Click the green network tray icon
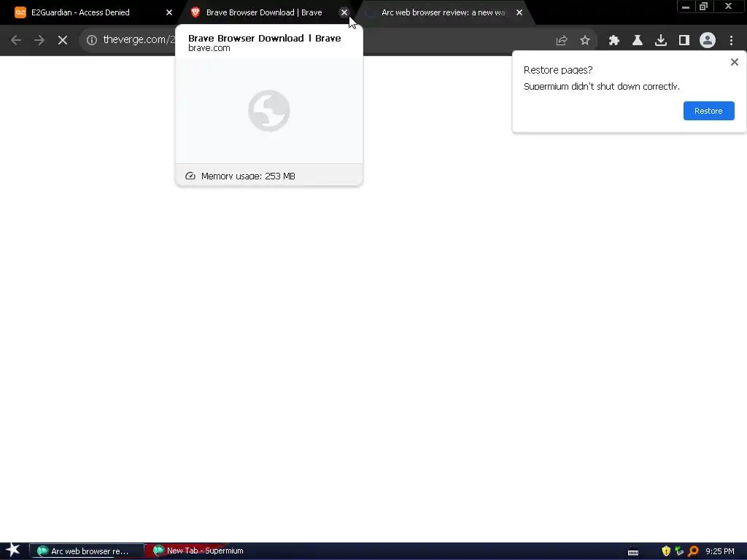This screenshot has width=747, height=560. 679,551
